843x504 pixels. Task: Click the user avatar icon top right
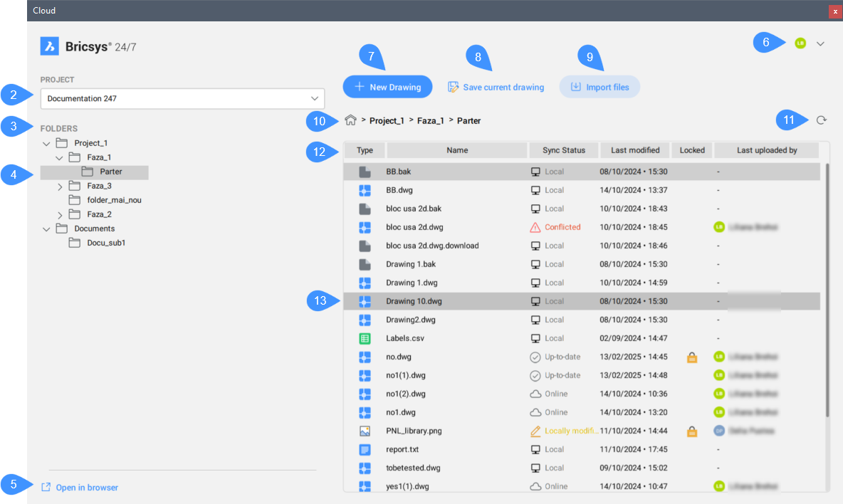(x=800, y=43)
